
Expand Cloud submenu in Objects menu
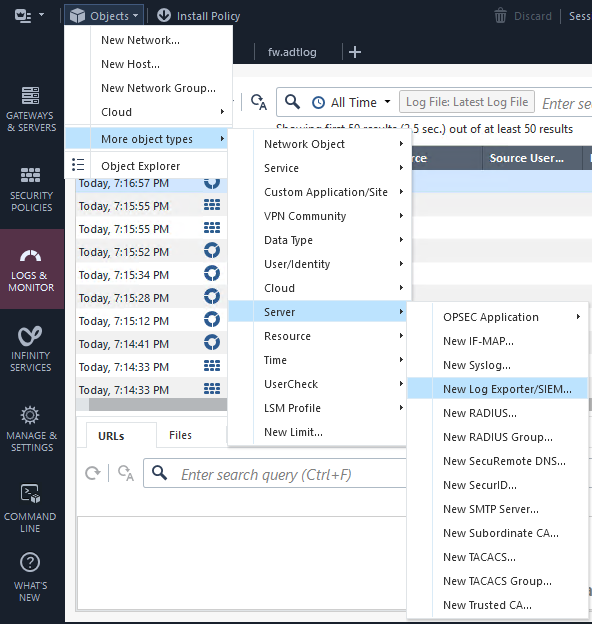pos(148,112)
